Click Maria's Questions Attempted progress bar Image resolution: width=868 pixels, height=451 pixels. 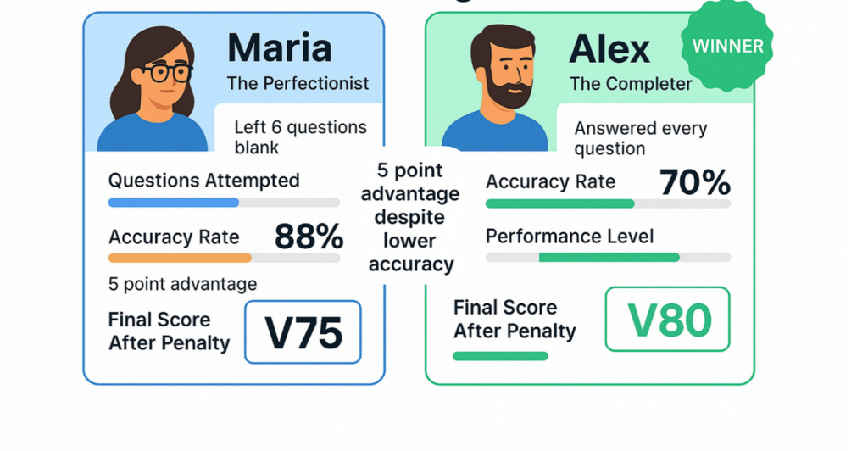[224, 203]
